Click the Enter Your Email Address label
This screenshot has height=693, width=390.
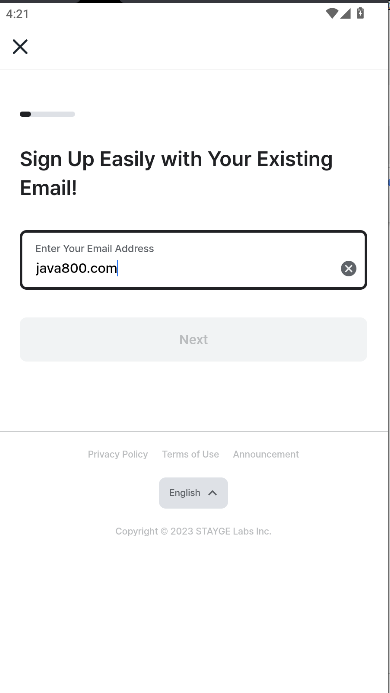point(95,248)
